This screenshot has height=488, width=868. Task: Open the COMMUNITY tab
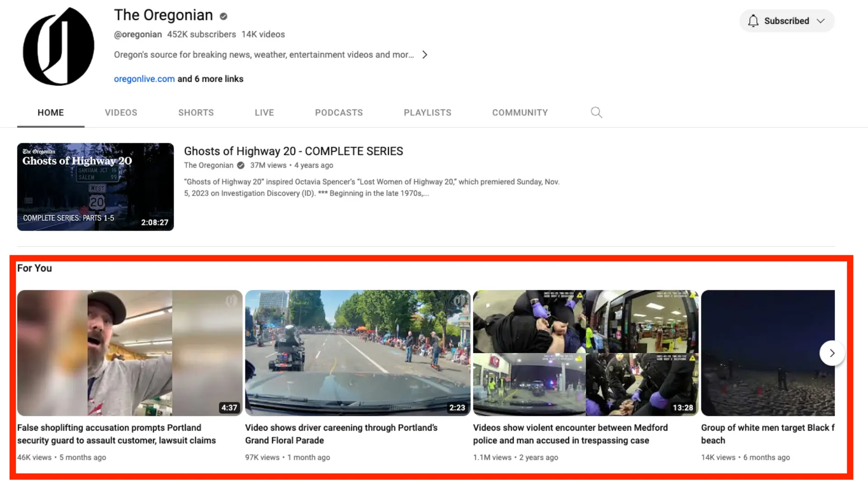(520, 113)
